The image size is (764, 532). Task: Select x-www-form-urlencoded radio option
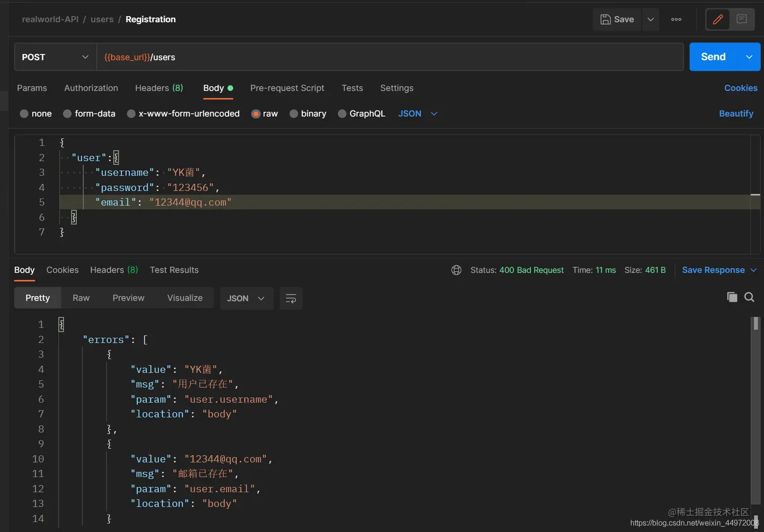[131, 114]
